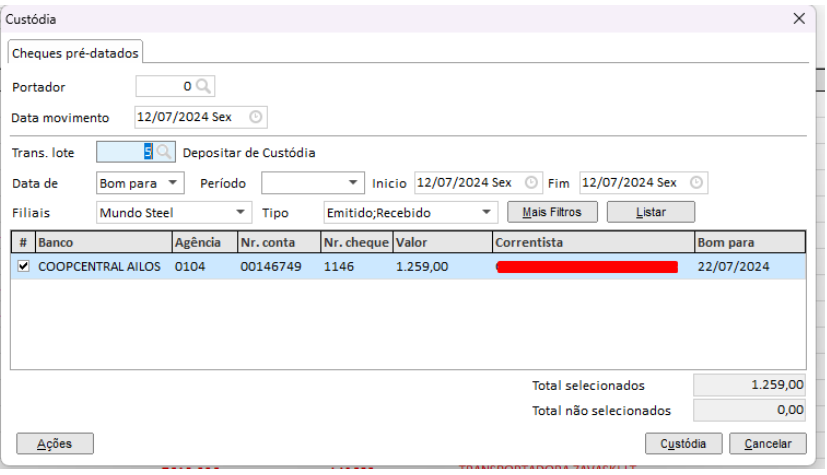
Task: Expand the Tipo Emitido;Recebido dropdown
Action: coord(486,212)
